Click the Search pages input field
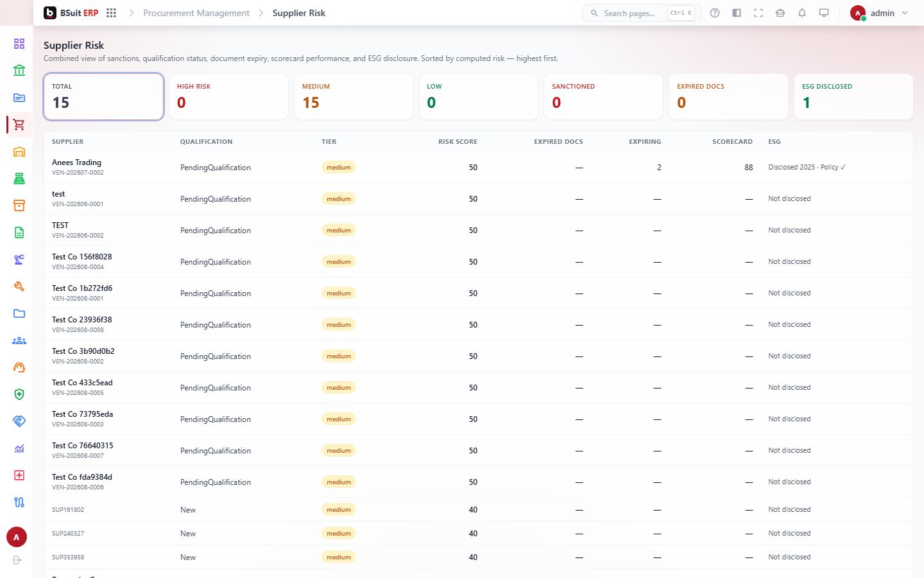The image size is (924, 578). tap(642, 13)
